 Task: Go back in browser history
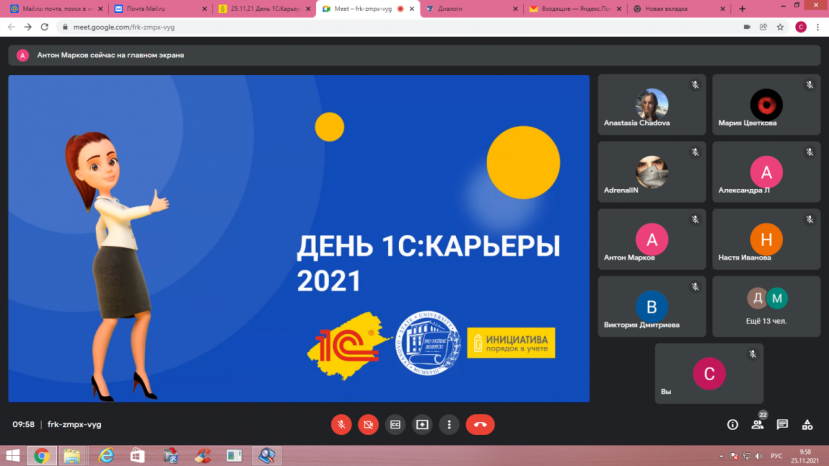11,27
